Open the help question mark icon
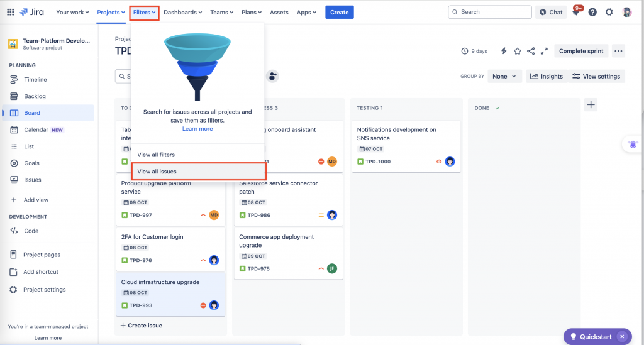The width and height of the screenshot is (644, 345). 592,13
